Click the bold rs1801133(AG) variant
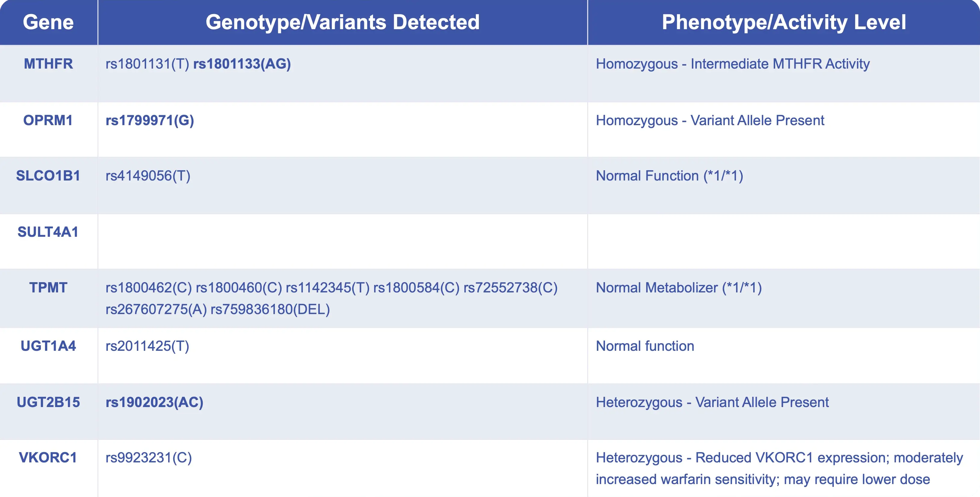 tap(242, 64)
